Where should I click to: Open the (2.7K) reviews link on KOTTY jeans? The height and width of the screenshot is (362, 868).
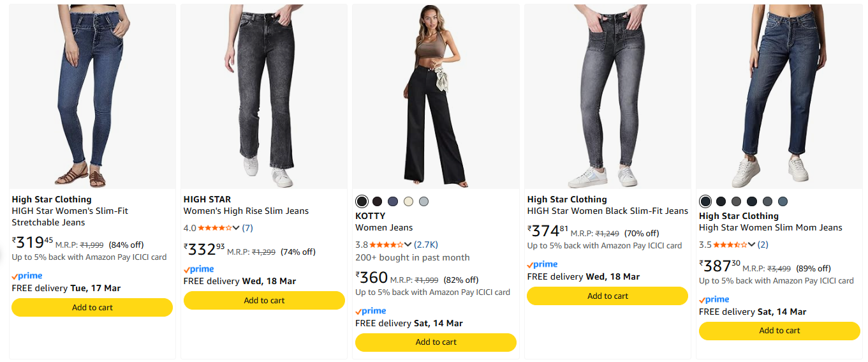[x=426, y=245]
